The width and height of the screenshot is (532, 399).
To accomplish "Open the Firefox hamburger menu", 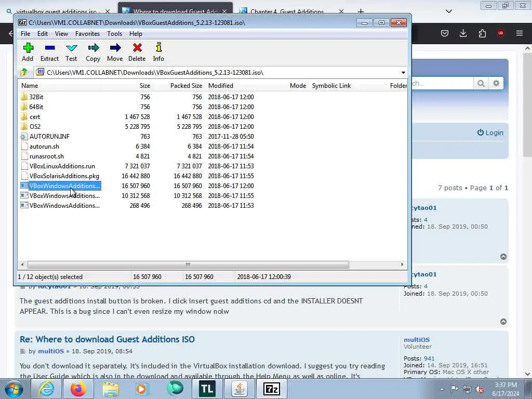I will 520,33.
